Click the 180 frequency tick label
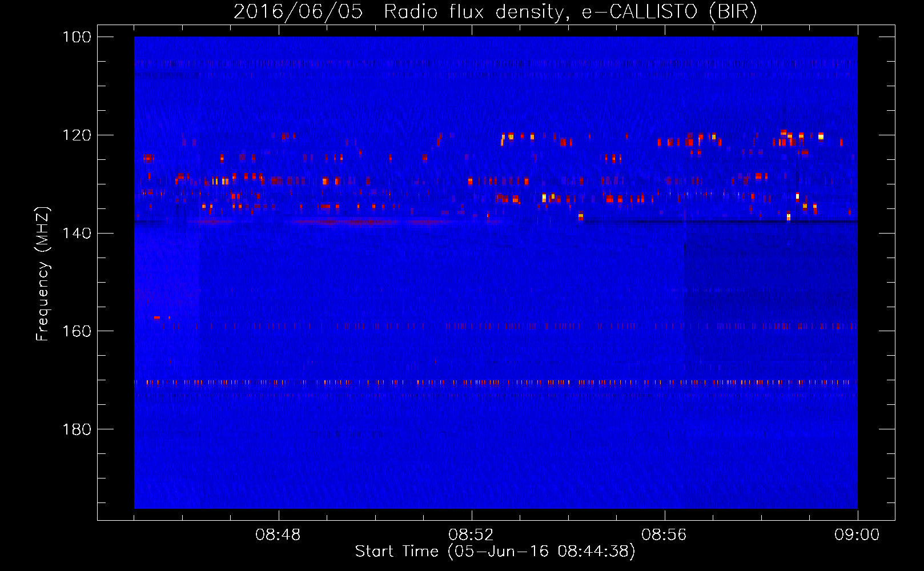 click(77, 429)
